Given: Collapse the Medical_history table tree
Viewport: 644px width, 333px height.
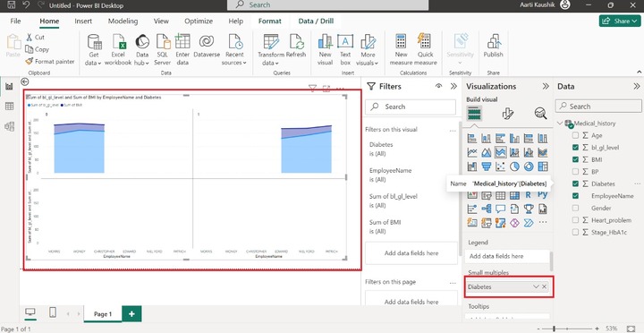Looking at the screenshot, I should click(x=560, y=124).
